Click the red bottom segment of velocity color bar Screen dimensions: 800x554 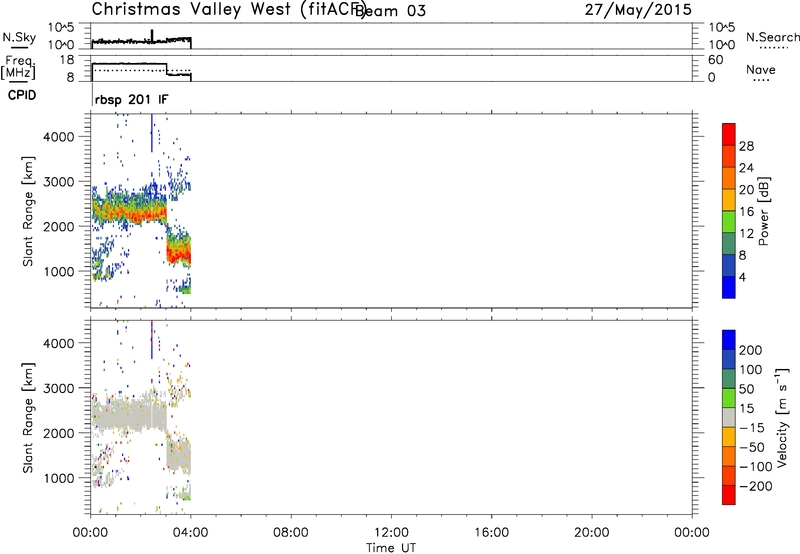point(729,495)
